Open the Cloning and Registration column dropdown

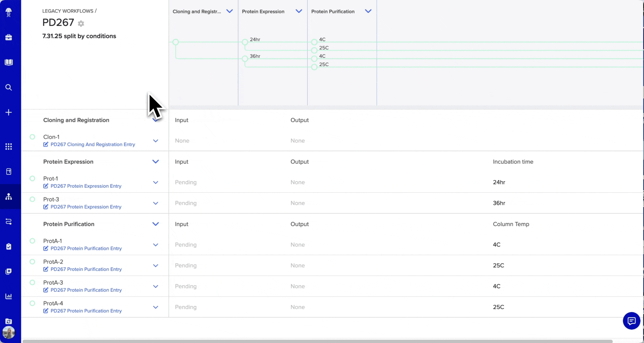(x=230, y=11)
